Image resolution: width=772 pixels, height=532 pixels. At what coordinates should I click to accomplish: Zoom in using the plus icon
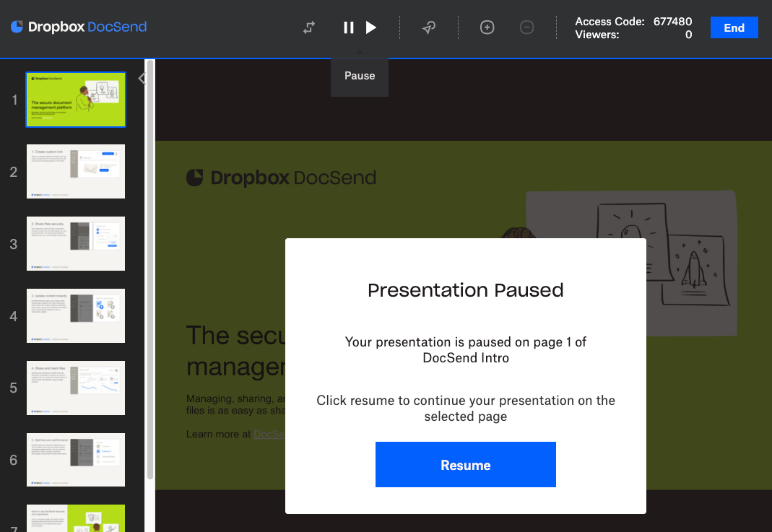[487, 27]
